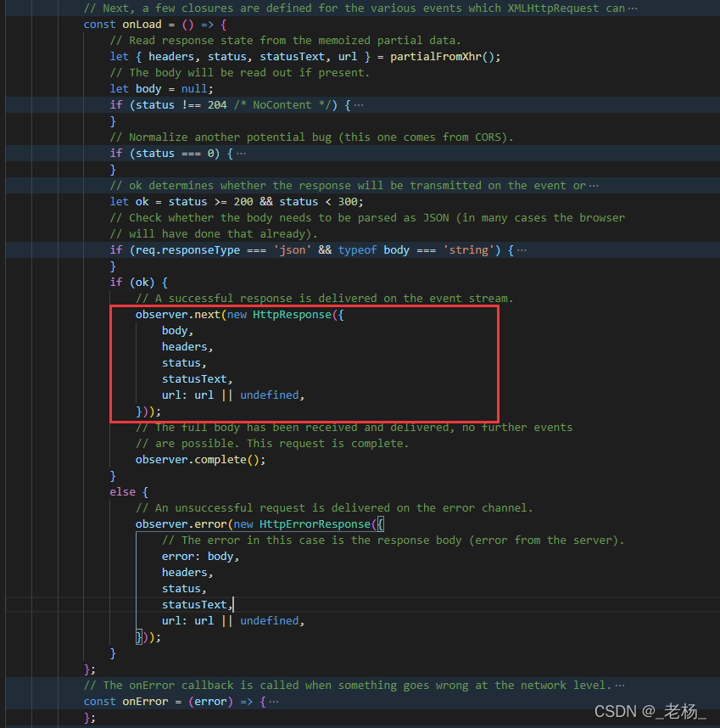720x728 pixels.
Task: Click comment 'An unsuccessful request is delivered'
Action: pos(334,508)
